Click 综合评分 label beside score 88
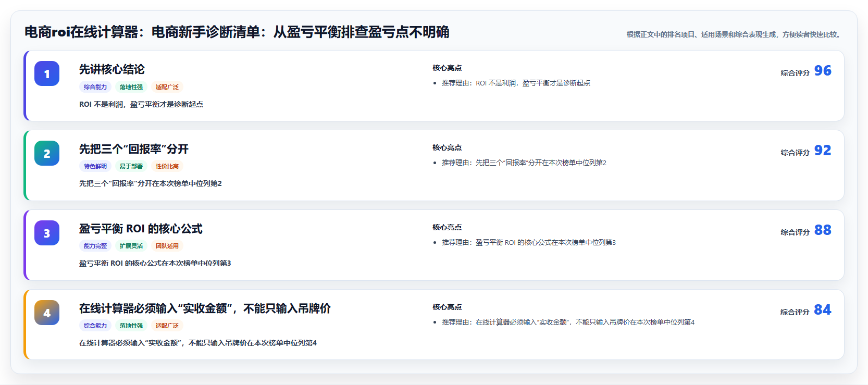The image size is (868, 385). coord(795,232)
